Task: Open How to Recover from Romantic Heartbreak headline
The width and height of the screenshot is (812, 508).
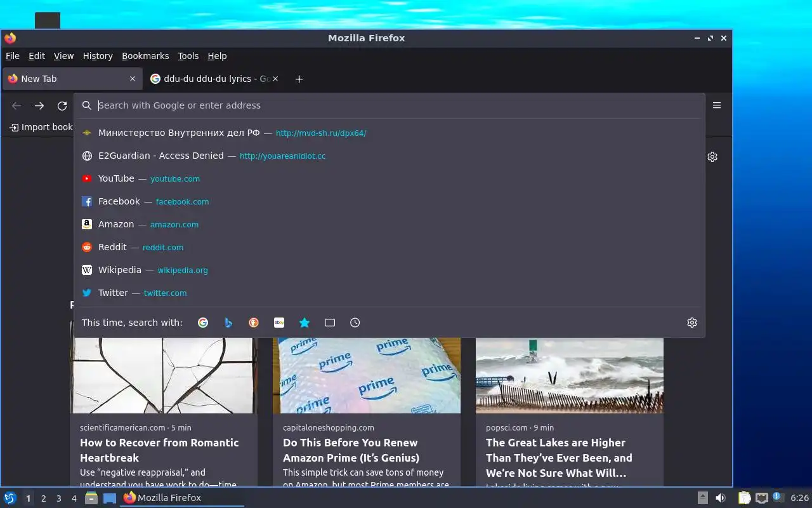Action: 159,450
